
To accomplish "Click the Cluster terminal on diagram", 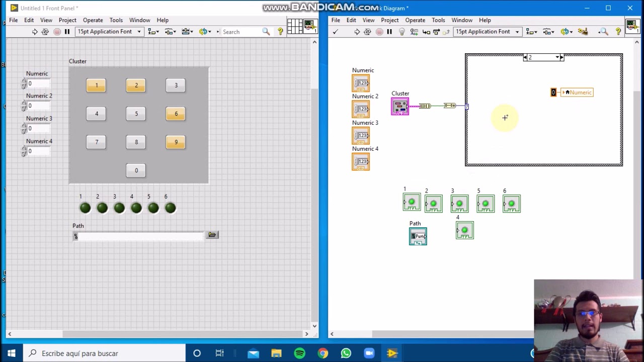I will pyautogui.click(x=400, y=107).
